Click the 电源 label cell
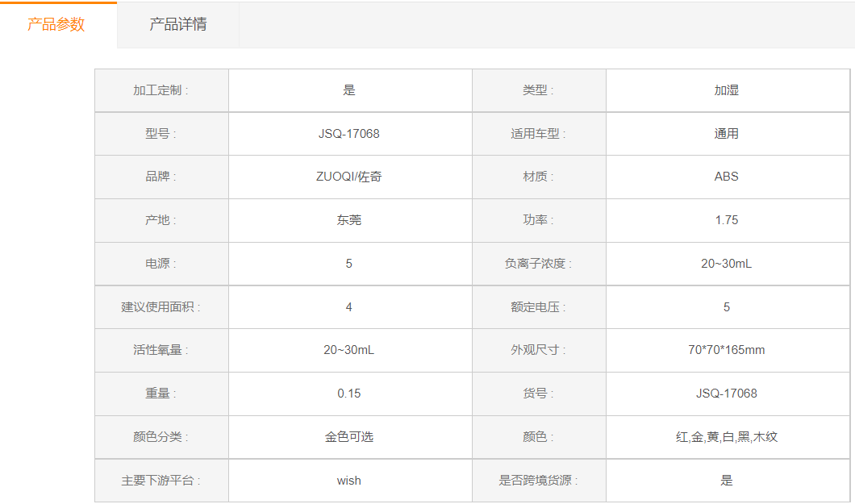Image resolution: width=855 pixels, height=504 pixels. point(161,264)
